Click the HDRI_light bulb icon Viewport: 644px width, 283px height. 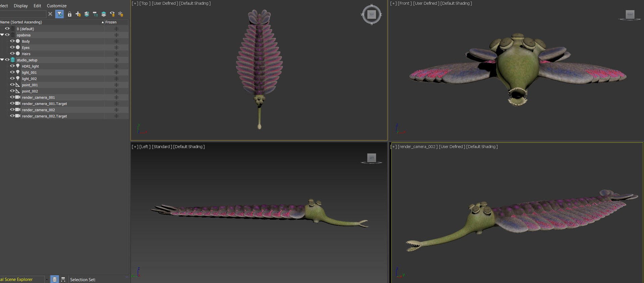(18, 66)
